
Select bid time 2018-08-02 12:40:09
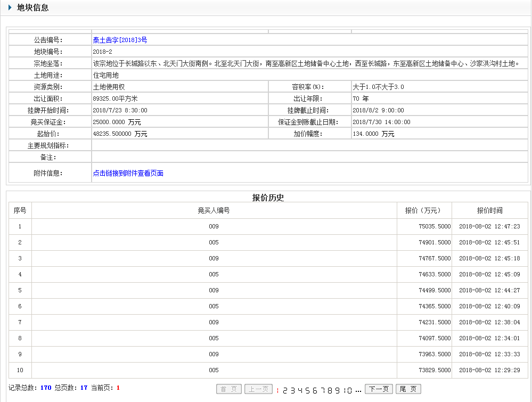[489, 306]
